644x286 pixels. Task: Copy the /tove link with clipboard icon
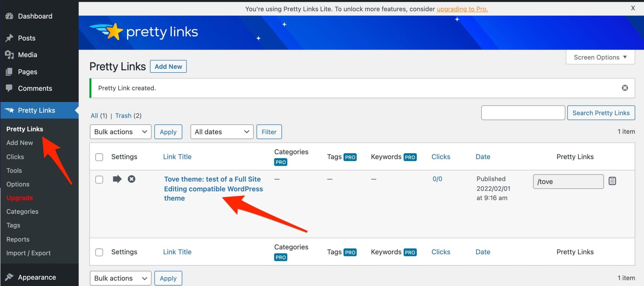[612, 181]
